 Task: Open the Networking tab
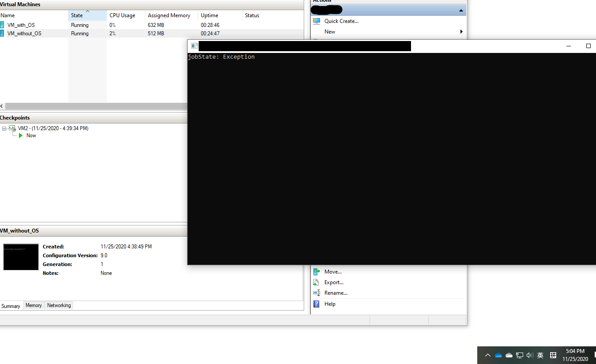tap(59, 305)
